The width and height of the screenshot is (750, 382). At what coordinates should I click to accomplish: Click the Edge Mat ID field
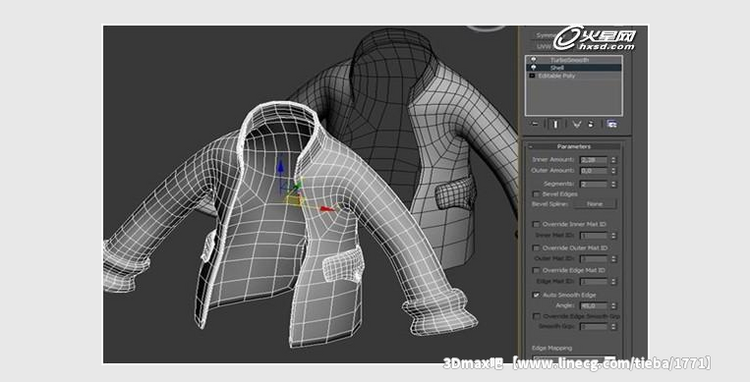pyautogui.click(x=594, y=282)
